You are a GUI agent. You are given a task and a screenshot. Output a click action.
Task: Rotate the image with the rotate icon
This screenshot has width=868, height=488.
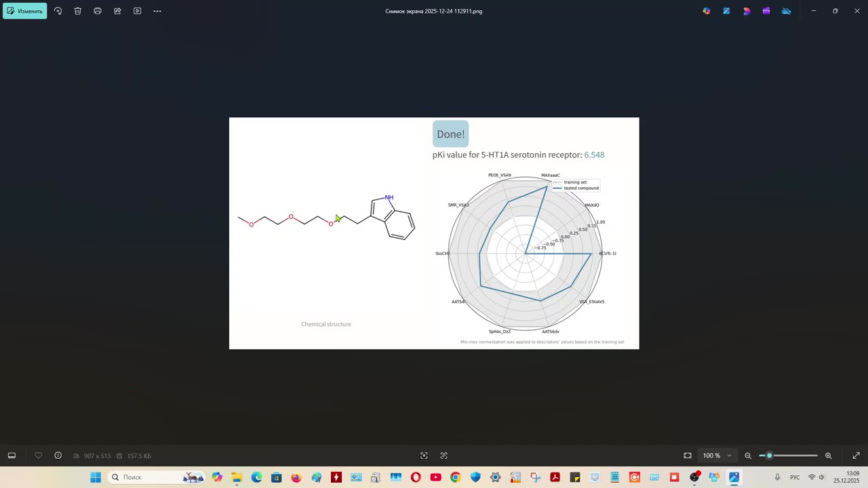tap(58, 11)
